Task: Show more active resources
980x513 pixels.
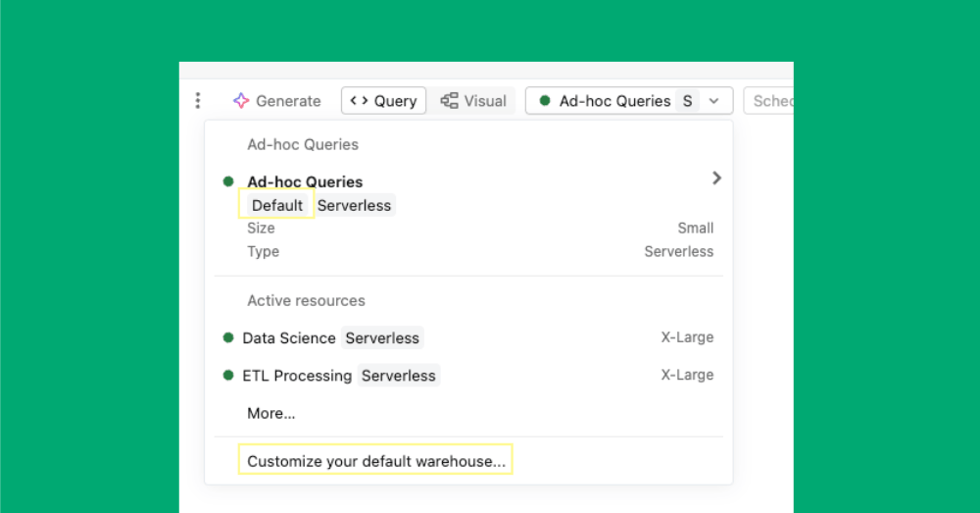Action: click(x=271, y=413)
